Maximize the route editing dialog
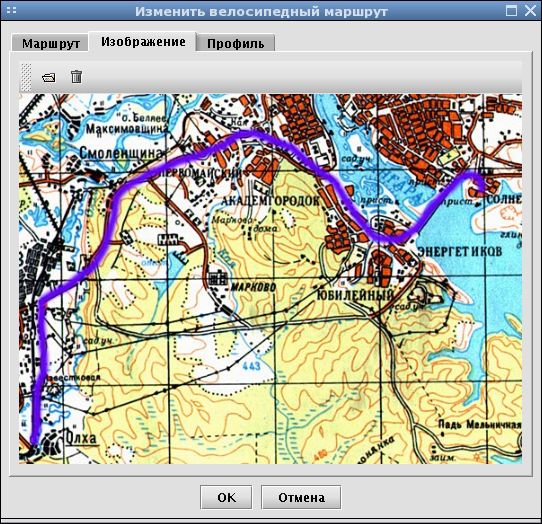542x524 pixels. [511, 10]
